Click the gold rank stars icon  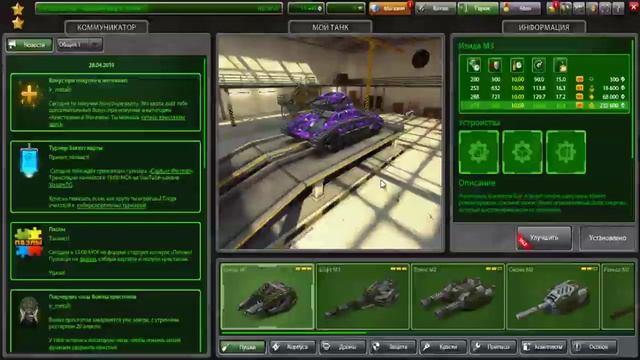pos(18,16)
